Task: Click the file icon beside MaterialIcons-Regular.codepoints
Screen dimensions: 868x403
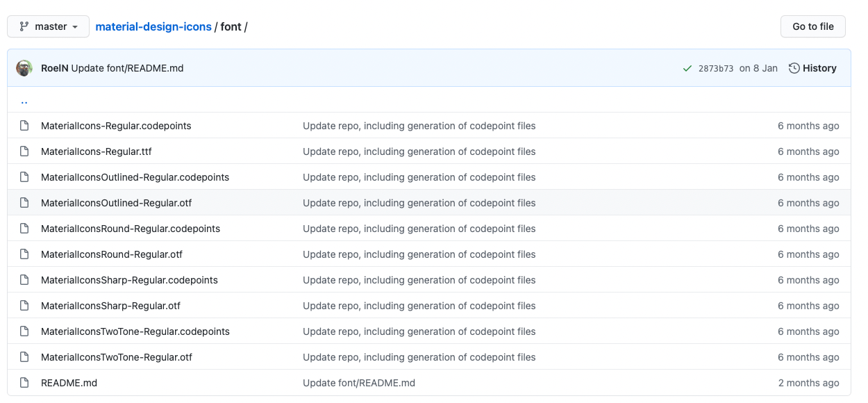Action: 24,126
